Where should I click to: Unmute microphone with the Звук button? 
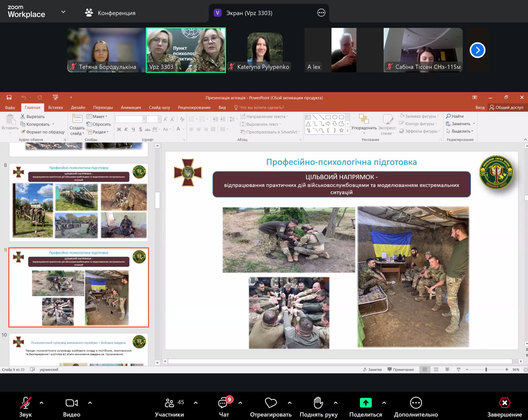(25, 403)
